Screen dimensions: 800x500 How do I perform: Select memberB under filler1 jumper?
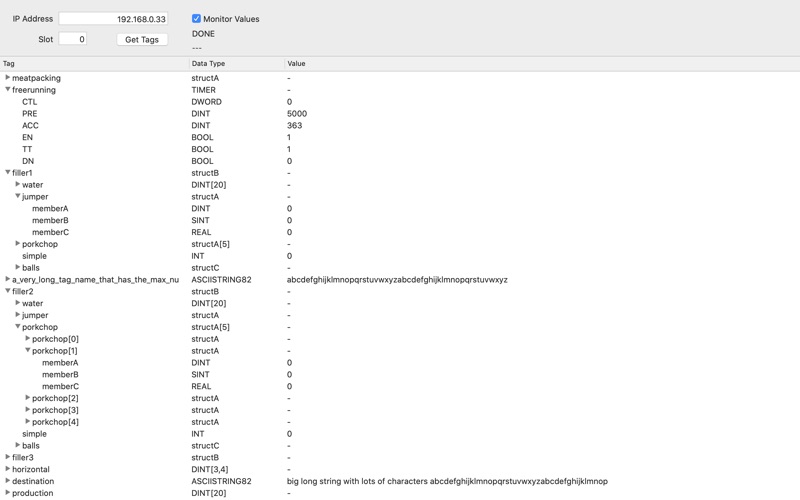click(400, 220)
